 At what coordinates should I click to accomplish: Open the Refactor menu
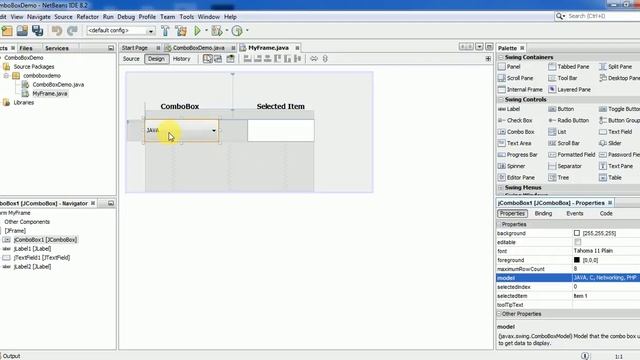pyautogui.click(x=88, y=17)
